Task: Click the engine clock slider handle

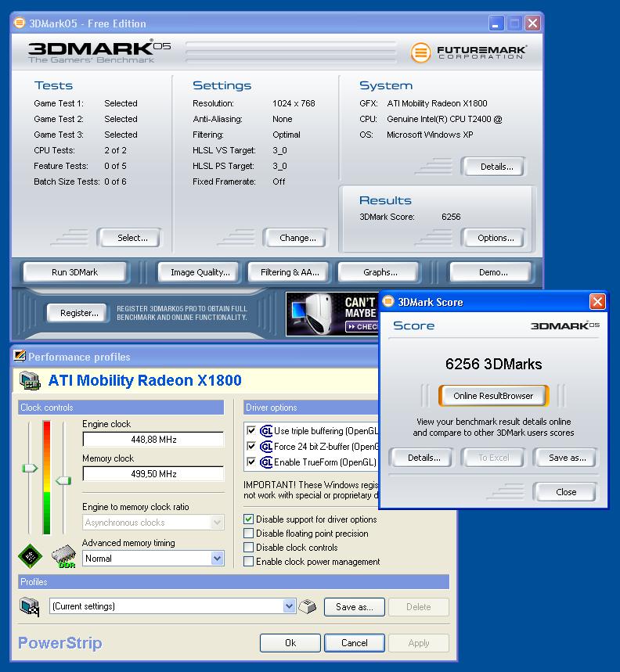Action: (30, 468)
